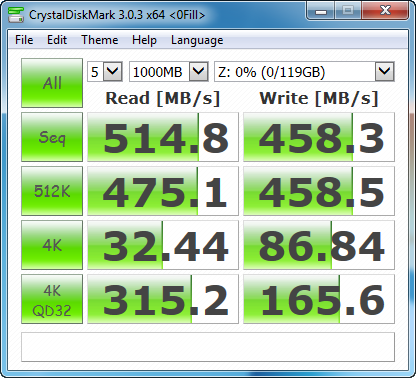
Task: Start the Seq sequential test
Action: [x=52, y=137]
